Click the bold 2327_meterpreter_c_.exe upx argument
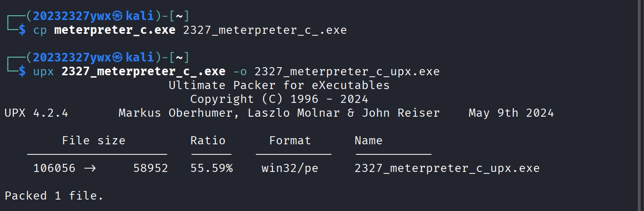 pos(143,72)
